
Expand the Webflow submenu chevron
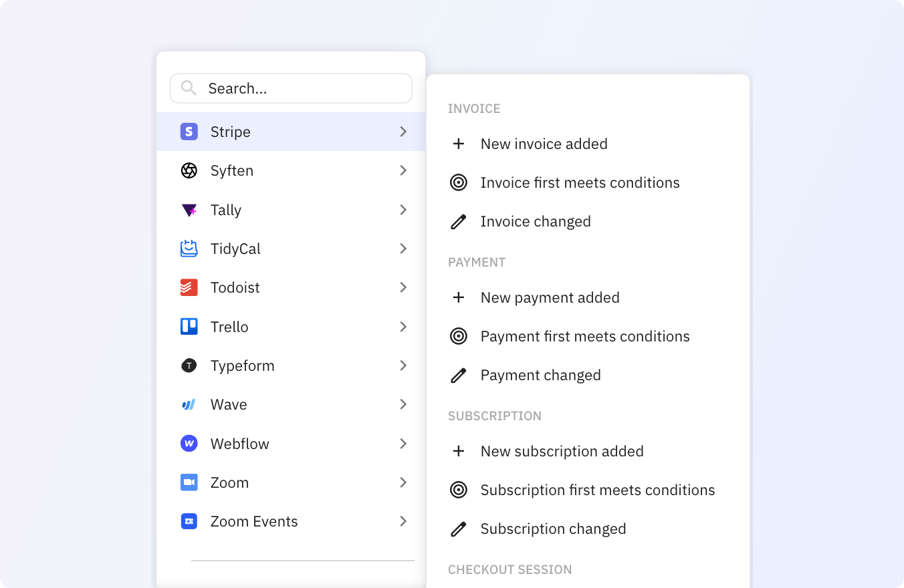point(403,444)
